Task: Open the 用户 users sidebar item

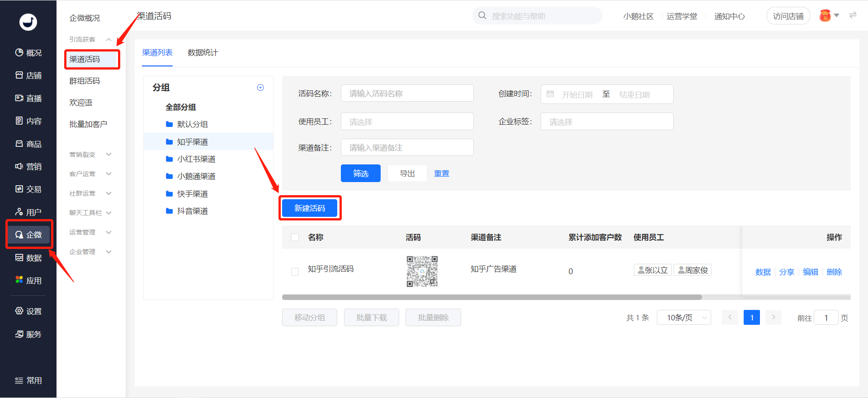Action: 28,212
